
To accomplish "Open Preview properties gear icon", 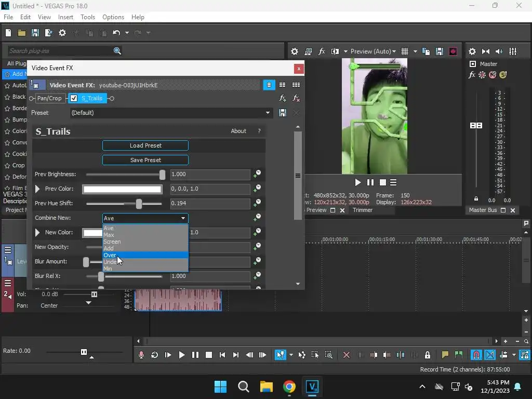I will coord(295,51).
